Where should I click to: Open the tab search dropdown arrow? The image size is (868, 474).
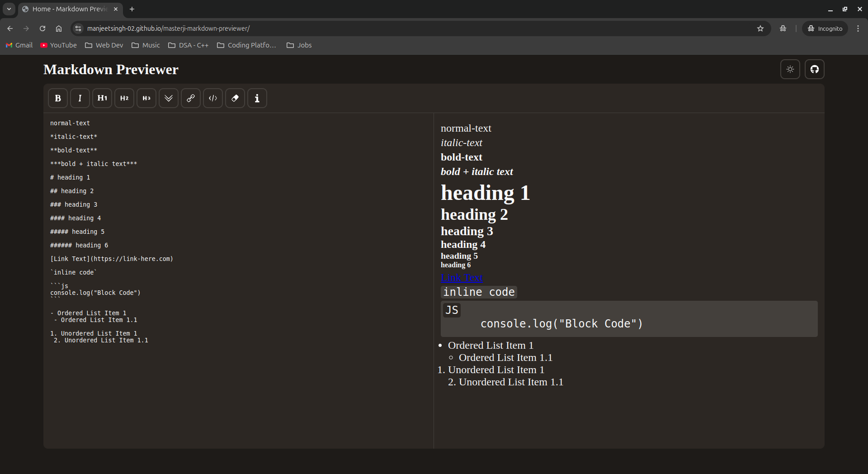pos(9,9)
